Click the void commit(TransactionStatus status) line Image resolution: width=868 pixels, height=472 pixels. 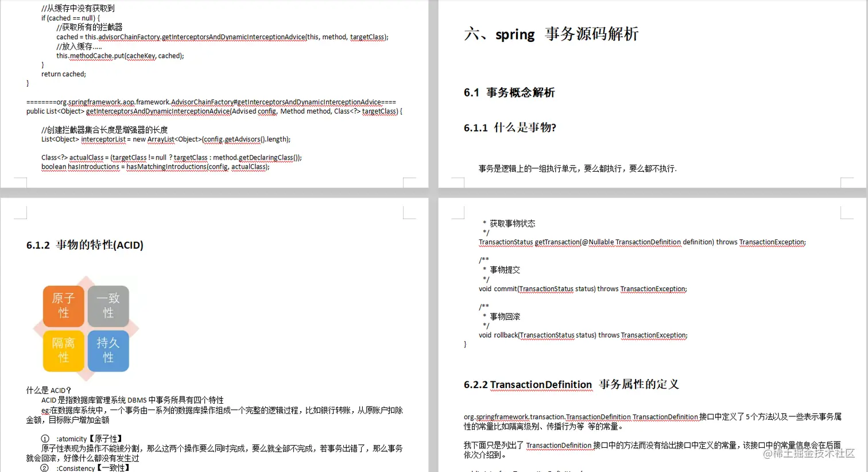click(x=583, y=289)
